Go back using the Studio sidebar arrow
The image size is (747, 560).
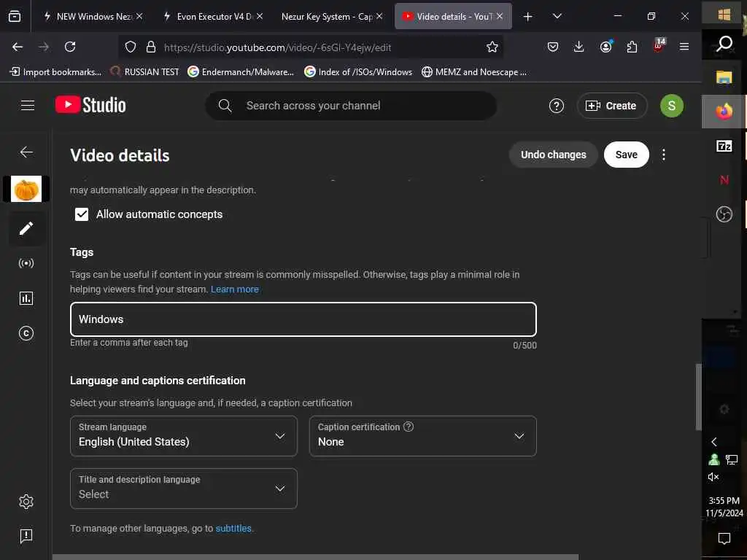click(x=26, y=152)
